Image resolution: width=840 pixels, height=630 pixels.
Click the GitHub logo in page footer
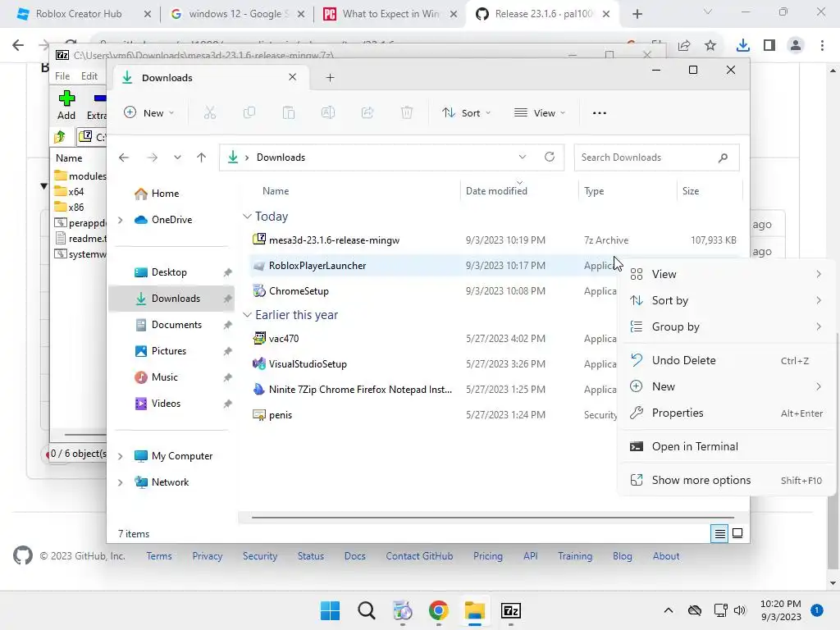[22, 556]
